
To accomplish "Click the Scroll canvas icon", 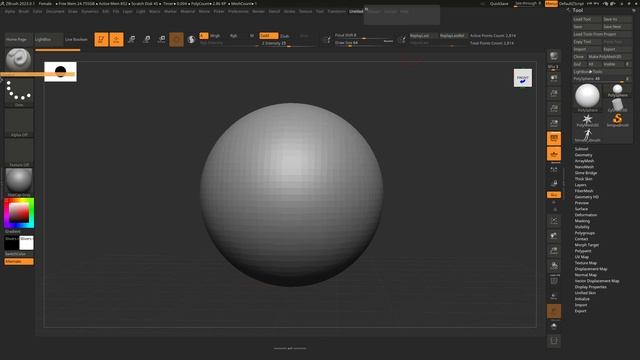I will (x=554, y=78).
